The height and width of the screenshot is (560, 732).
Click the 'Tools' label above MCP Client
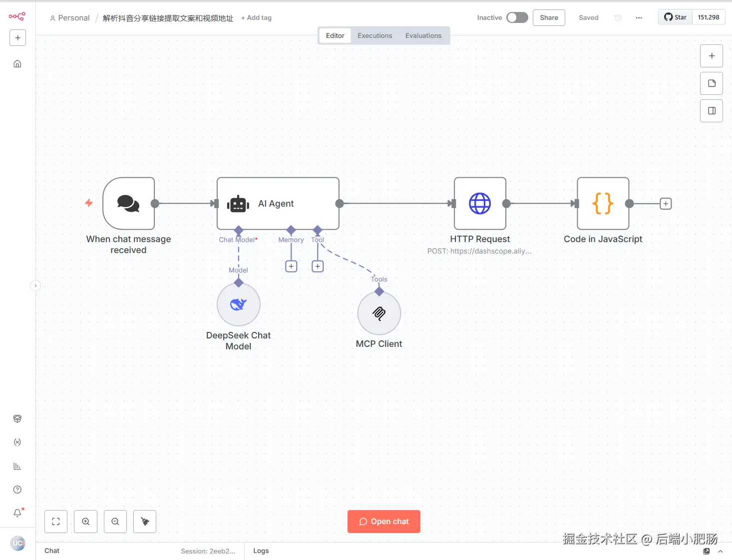(x=379, y=280)
